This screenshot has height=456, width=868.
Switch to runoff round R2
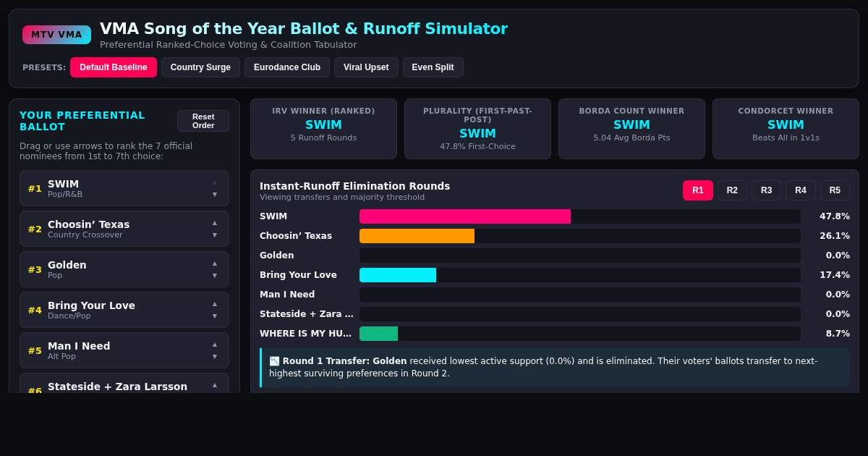click(732, 190)
